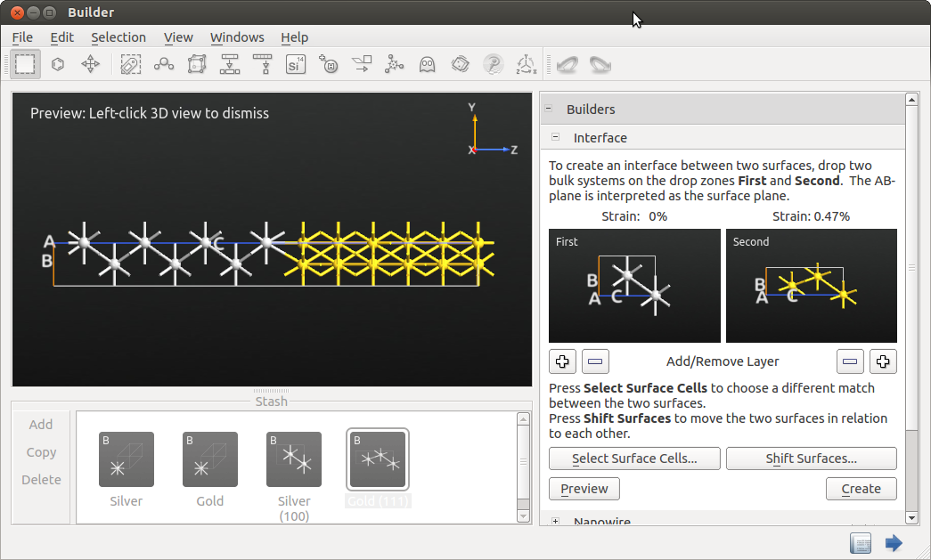Collapse the Builders section

(x=549, y=109)
